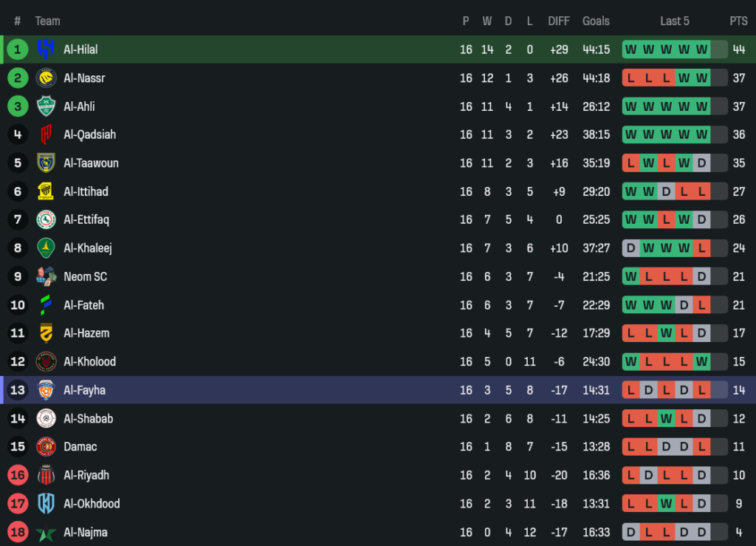Click the Goals column header
Screen dimensions: 756x546
pos(596,21)
